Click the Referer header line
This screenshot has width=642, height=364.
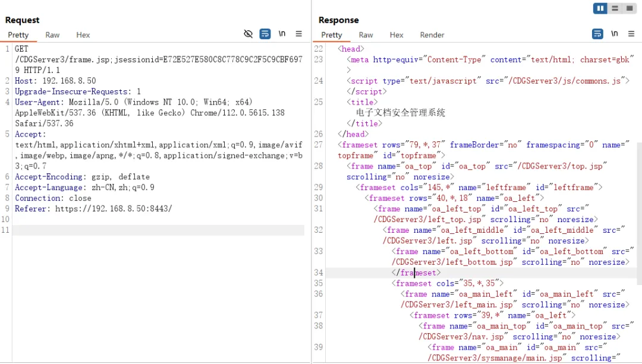click(x=93, y=208)
